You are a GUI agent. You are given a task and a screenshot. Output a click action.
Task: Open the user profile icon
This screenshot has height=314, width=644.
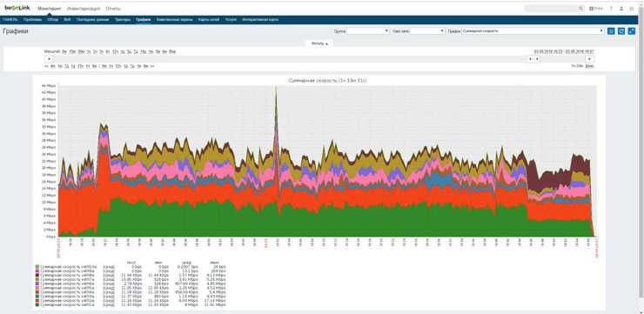[x=621, y=8]
